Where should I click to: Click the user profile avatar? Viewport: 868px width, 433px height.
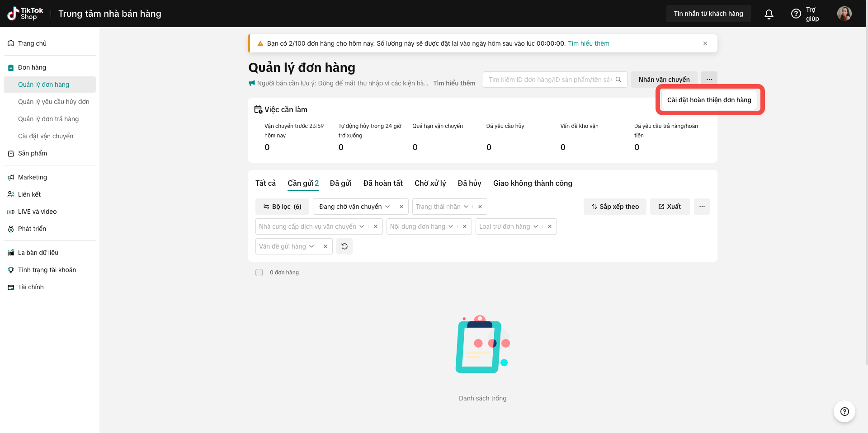[844, 14]
